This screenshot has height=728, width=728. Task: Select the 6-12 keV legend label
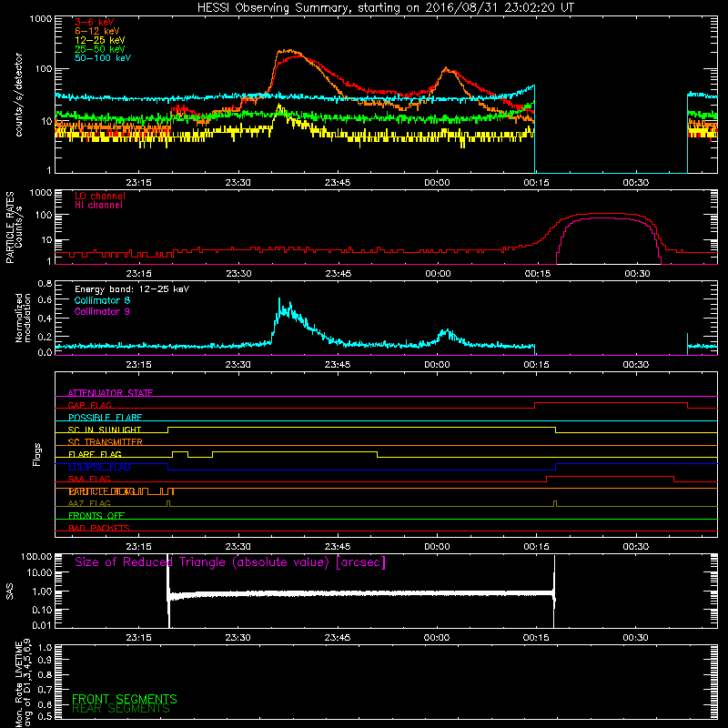click(x=97, y=31)
